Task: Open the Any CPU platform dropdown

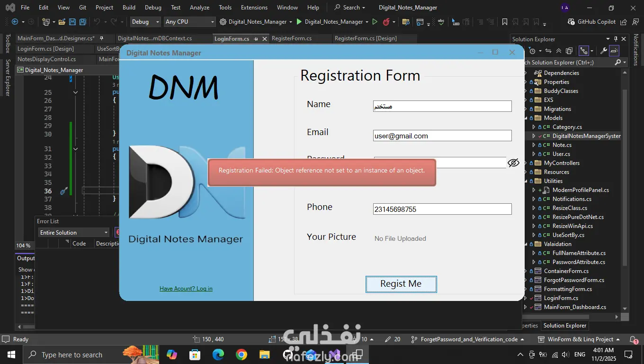Action: 189,22
